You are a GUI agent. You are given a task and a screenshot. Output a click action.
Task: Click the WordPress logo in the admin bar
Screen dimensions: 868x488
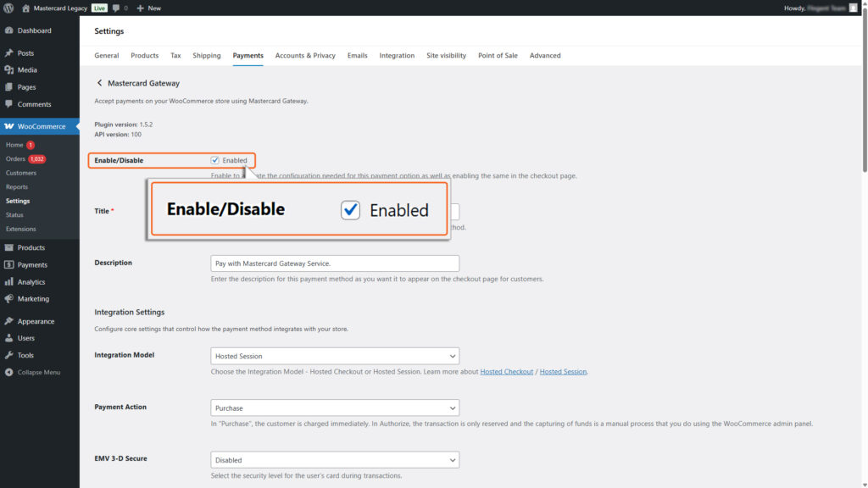(9, 8)
